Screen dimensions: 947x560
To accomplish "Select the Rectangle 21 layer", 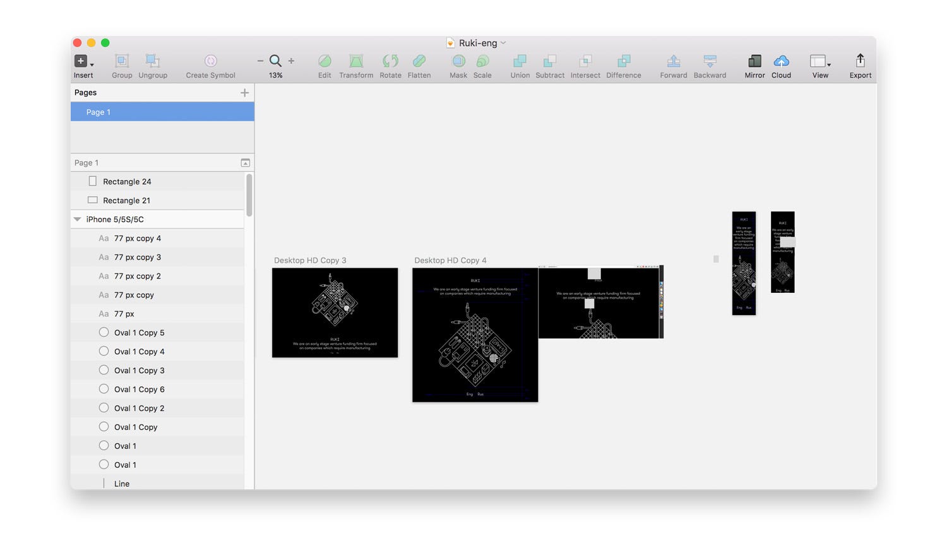I will [157, 200].
